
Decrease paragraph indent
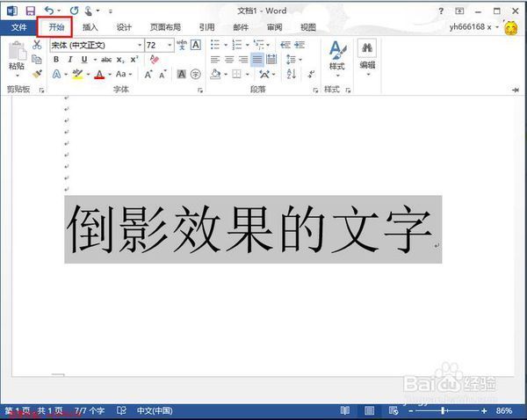[x=285, y=45]
